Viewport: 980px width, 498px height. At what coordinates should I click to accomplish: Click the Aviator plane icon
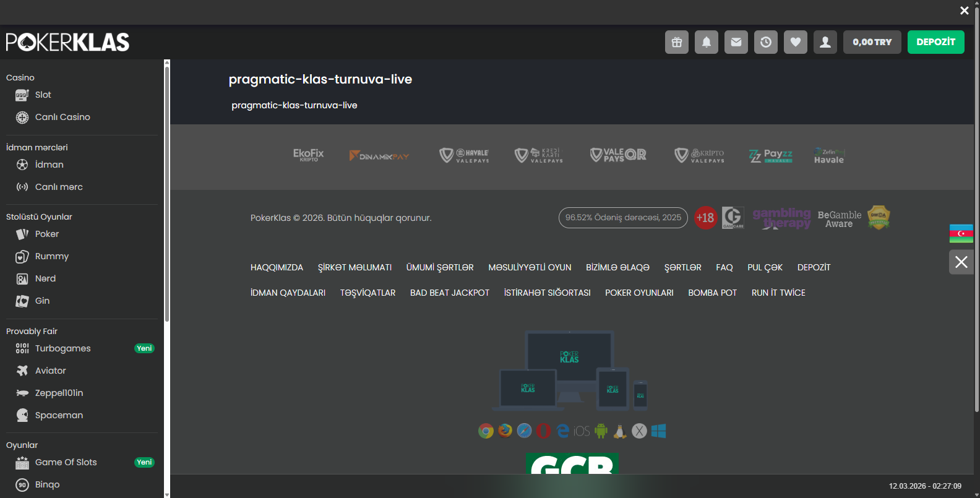(x=22, y=371)
